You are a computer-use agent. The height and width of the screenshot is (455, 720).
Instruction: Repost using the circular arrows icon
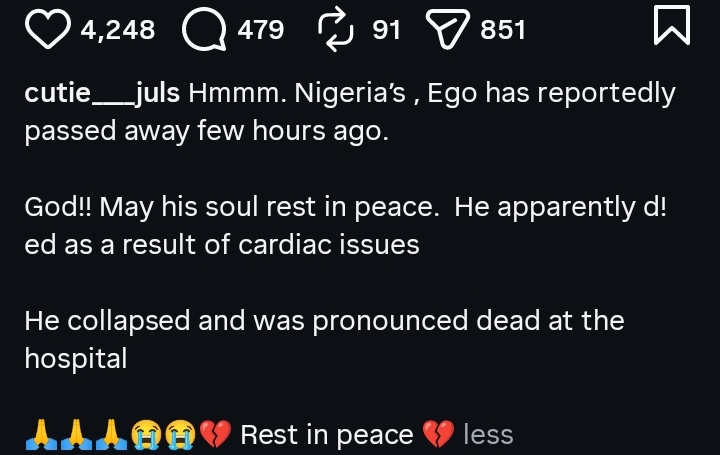tap(336, 31)
